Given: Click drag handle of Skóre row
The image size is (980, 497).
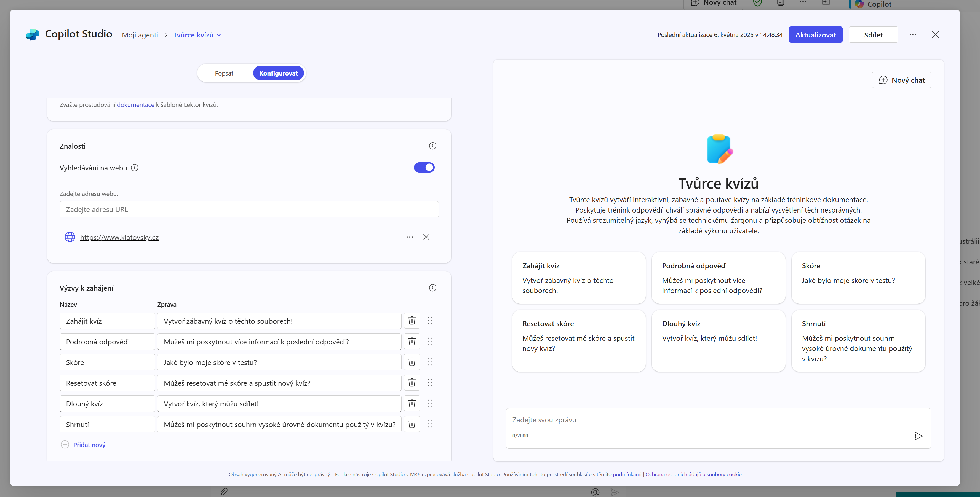Looking at the screenshot, I should (430, 362).
